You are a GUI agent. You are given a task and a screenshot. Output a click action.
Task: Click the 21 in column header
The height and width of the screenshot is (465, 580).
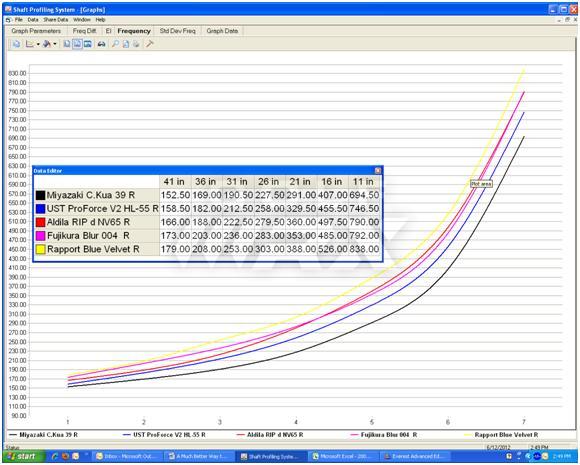(x=300, y=182)
